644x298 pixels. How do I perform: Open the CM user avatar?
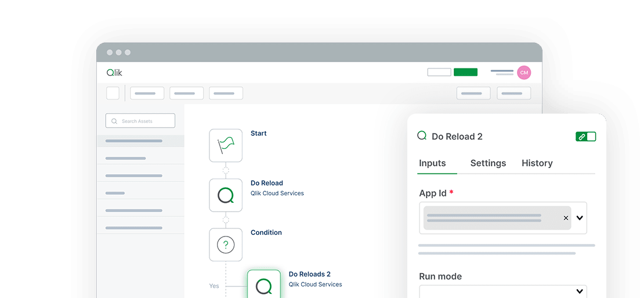(524, 72)
